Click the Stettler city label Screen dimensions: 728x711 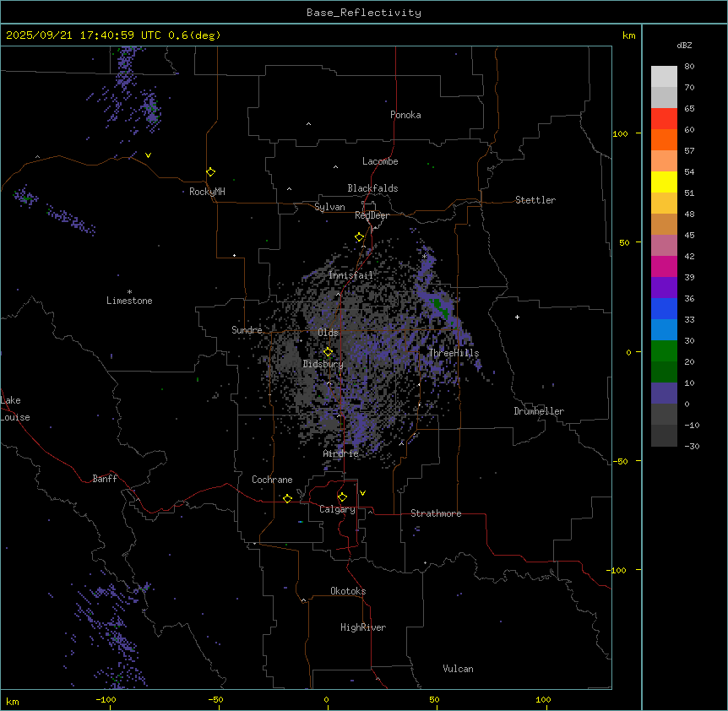pyautogui.click(x=535, y=200)
